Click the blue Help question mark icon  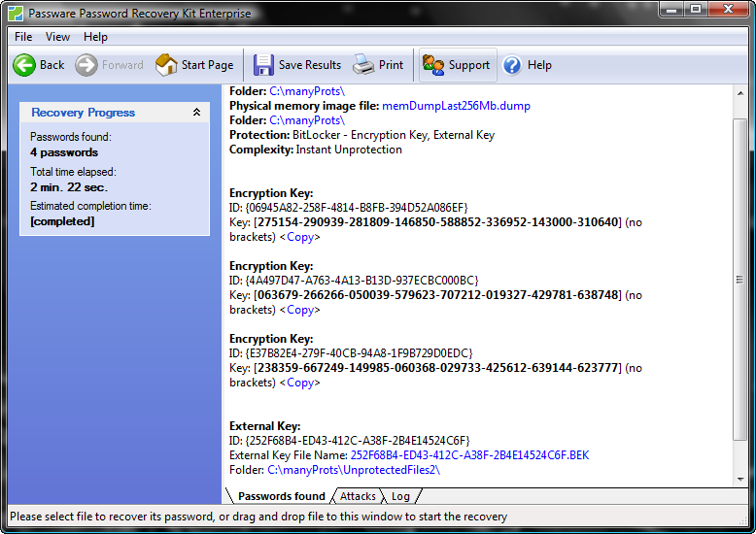512,65
